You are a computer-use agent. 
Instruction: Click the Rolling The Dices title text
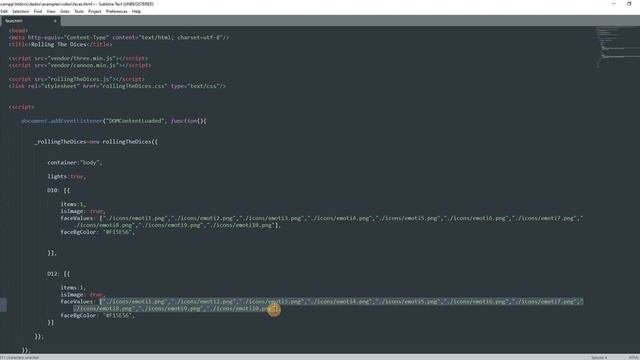(x=59, y=44)
